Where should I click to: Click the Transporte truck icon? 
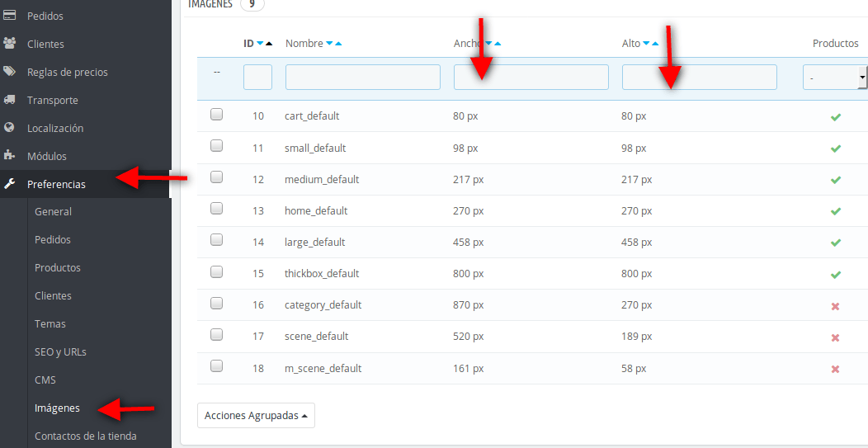(9, 100)
